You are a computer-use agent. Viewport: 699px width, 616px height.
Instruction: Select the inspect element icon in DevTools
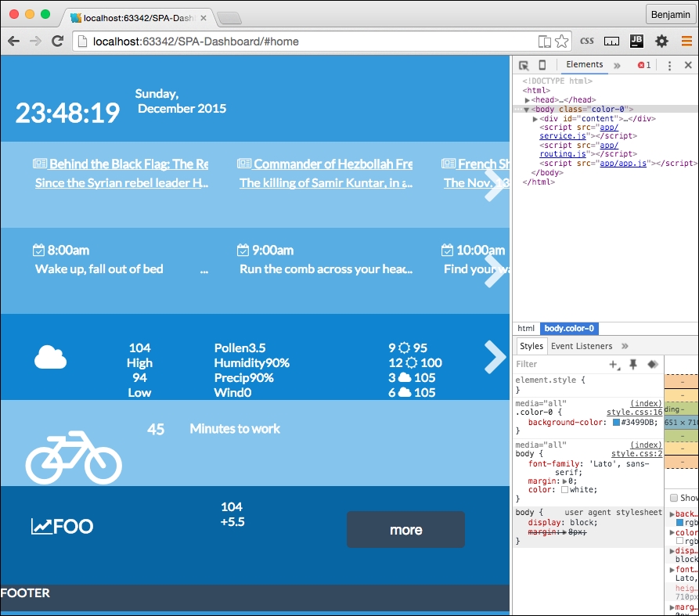(x=523, y=65)
